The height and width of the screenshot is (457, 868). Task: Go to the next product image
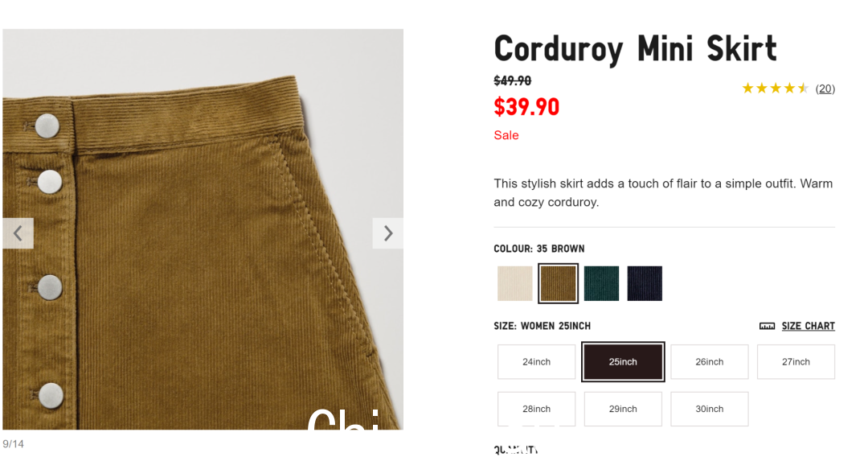(x=387, y=233)
